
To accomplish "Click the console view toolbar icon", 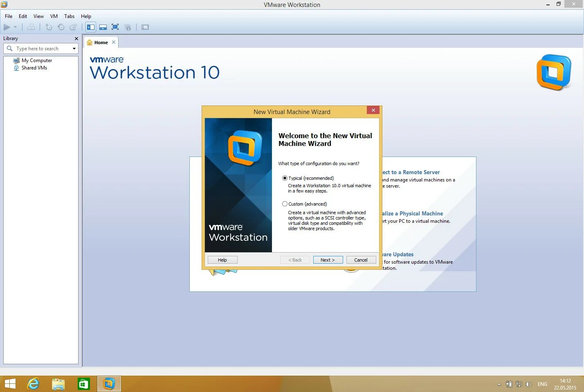I will (145, 27).
